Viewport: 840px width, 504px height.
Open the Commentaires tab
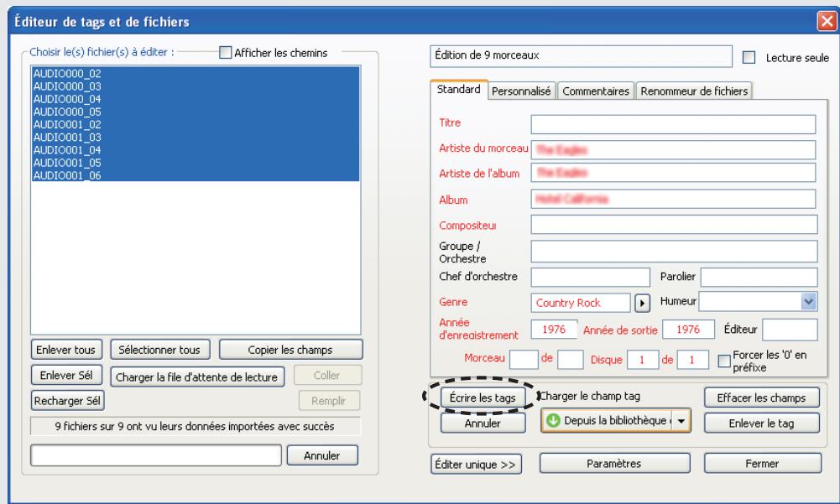(x=596, y=91)
